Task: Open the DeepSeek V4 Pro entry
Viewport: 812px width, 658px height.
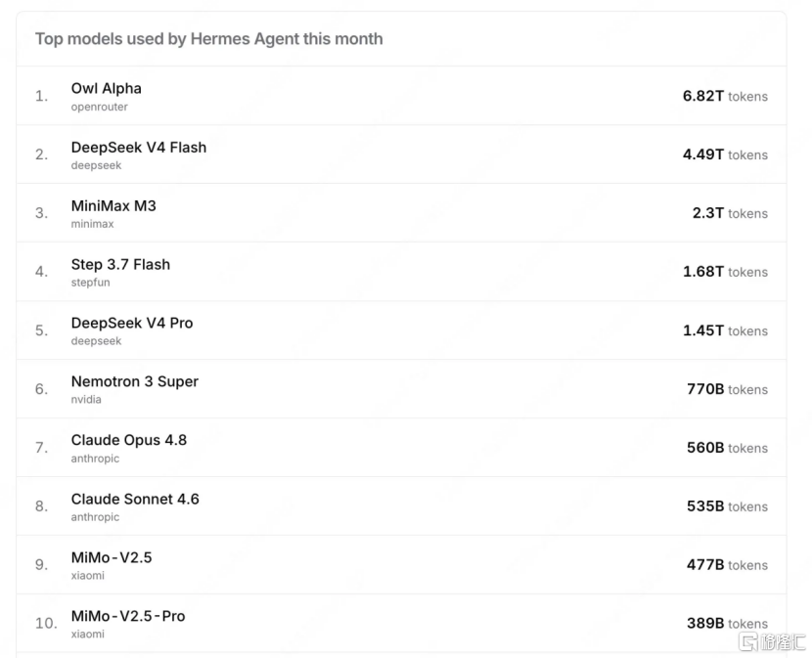Action: point(132,323)
